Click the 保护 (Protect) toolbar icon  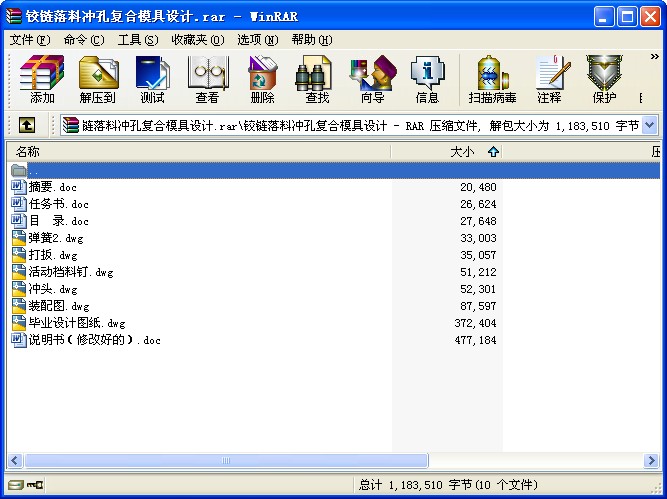[604, 80]
